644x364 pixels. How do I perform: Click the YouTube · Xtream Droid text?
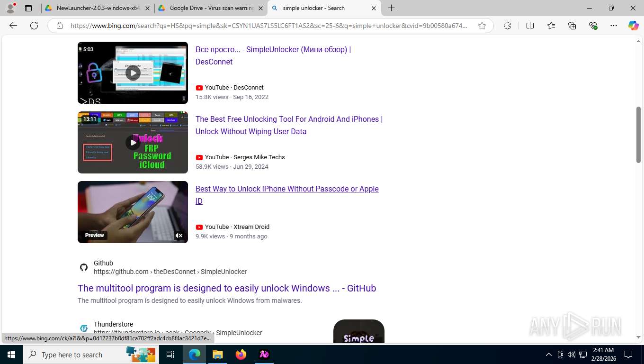tap(237, 227)
